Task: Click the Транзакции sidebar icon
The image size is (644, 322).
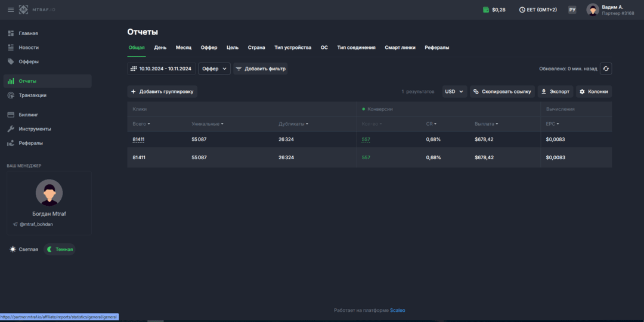Action: (x=11, y=95)
